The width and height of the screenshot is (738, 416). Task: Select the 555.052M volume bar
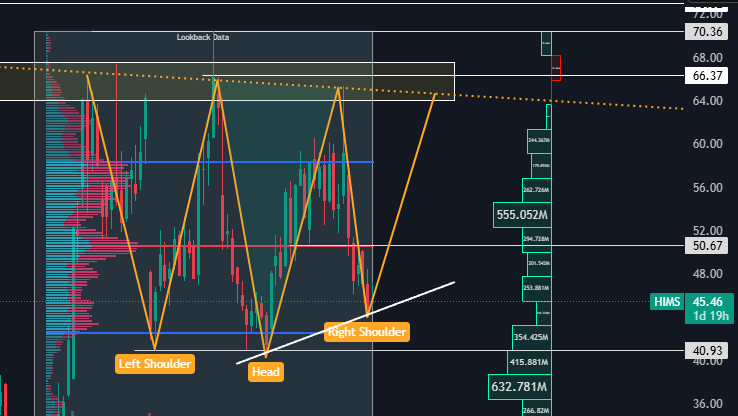tap(522, 215)
